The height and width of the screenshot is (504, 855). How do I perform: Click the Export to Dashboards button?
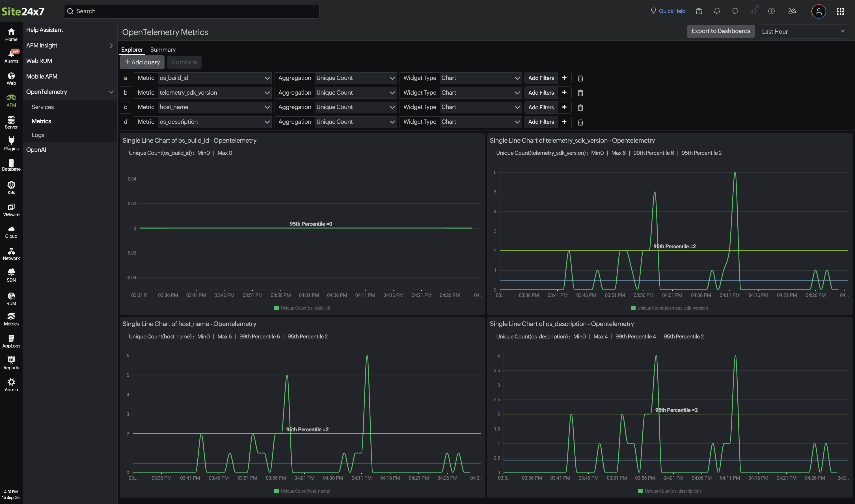(x=721, y=31)
